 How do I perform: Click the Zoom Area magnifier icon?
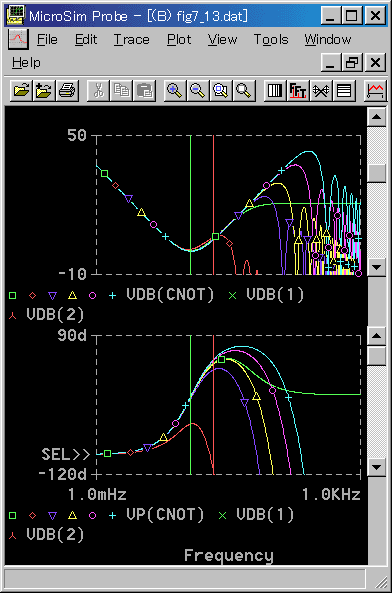click(x=221, y=91)
